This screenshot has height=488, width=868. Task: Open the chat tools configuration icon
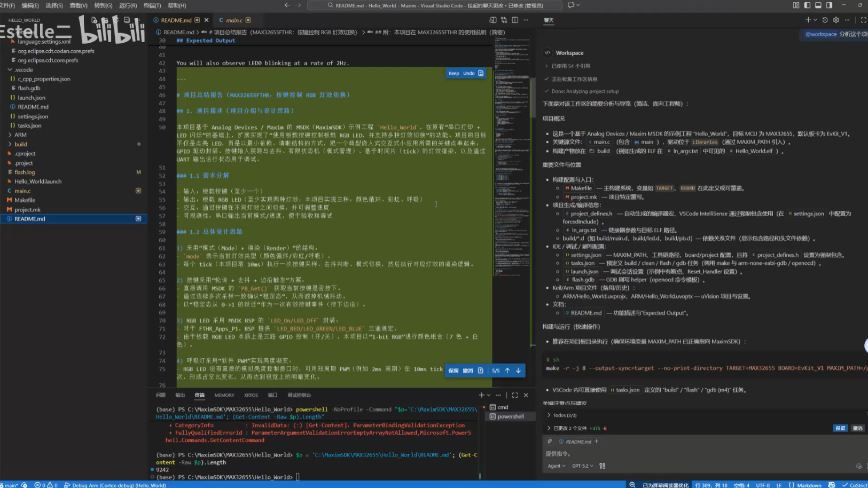(603, 466)
